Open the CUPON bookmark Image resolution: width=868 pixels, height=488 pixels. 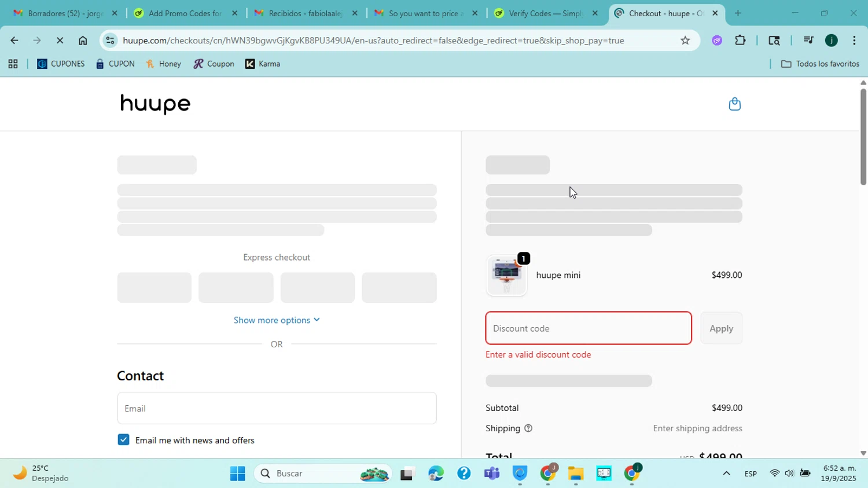[115, 64]
